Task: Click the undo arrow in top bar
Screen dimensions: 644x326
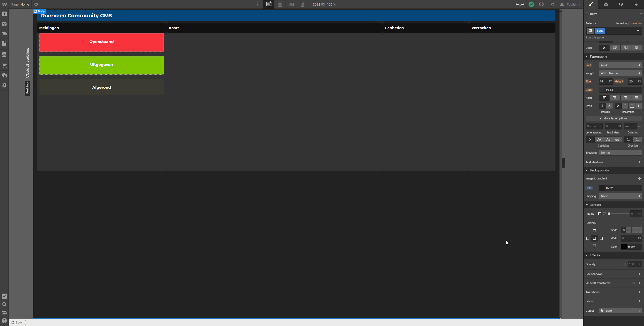Action: [517, 5]
